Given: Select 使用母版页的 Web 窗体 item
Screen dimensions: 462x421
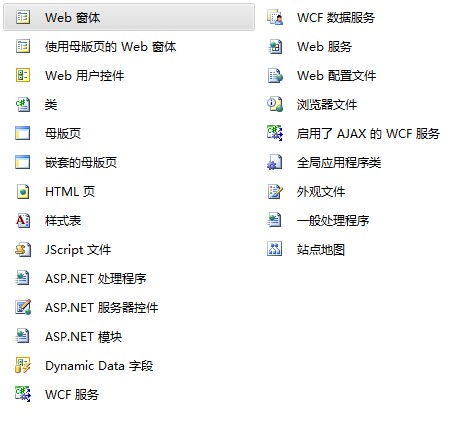Looking at the screenshot, I should [111, 47].
